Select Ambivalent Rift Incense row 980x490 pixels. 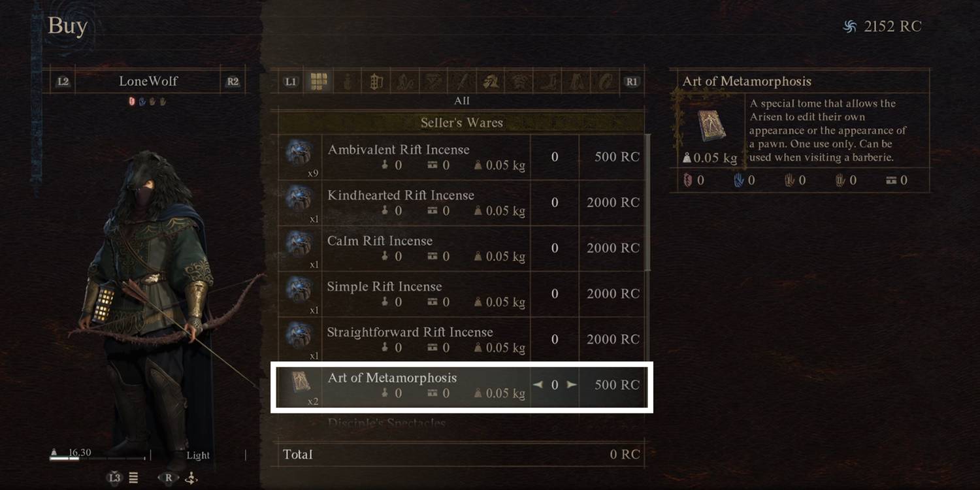point(461,157)
